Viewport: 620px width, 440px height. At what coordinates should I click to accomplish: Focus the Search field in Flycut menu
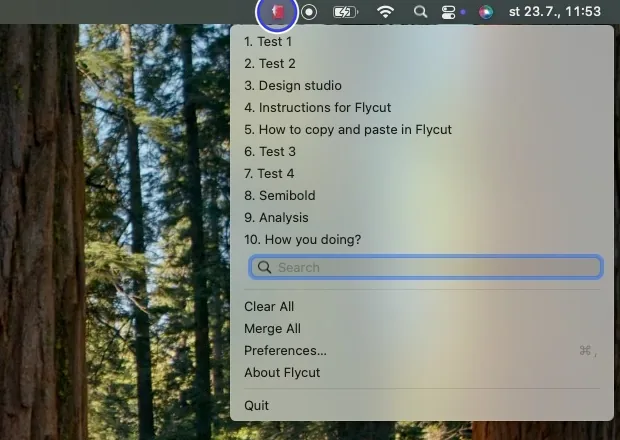coord(426,267)
